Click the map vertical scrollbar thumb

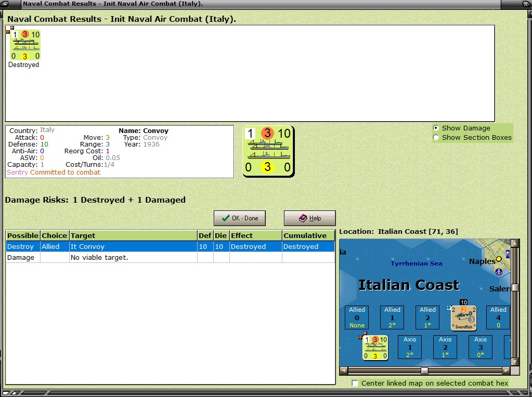point(515,288)
